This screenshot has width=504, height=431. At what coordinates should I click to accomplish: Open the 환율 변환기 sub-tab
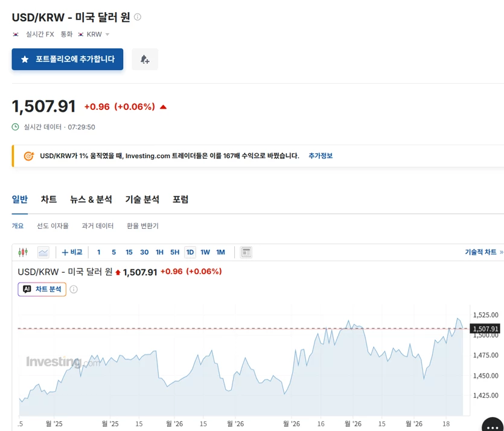coord(142,226)
